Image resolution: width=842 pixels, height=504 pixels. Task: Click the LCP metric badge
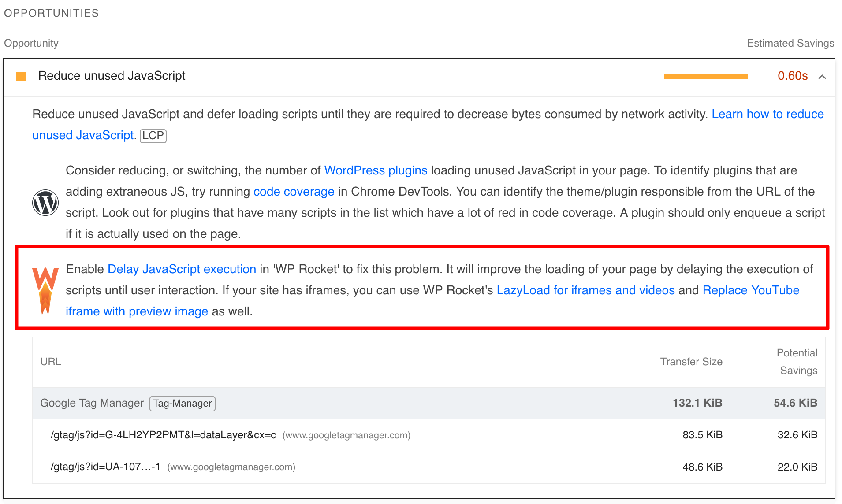pos(153,136)
